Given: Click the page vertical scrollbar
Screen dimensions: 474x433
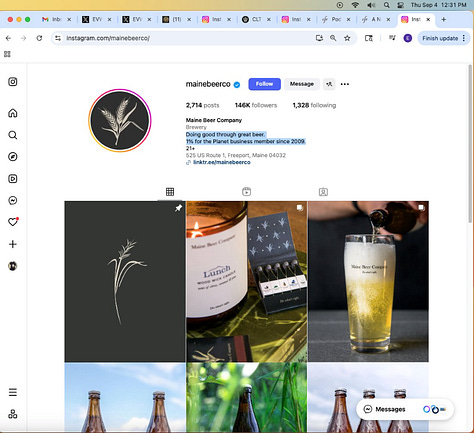Looking at the screenshot, I should point(470,143).
